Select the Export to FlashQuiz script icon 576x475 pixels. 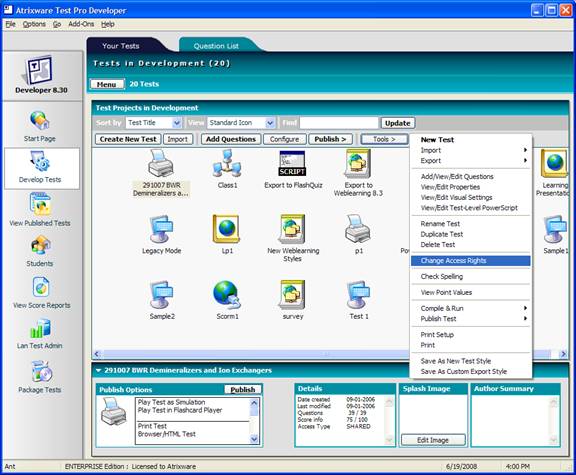tap(292, 163)
